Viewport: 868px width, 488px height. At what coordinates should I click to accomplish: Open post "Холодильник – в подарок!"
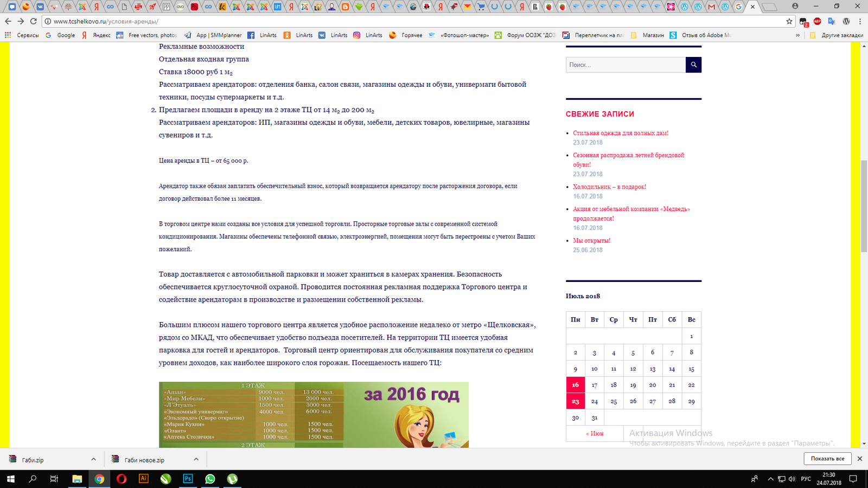tap(609, 187)
